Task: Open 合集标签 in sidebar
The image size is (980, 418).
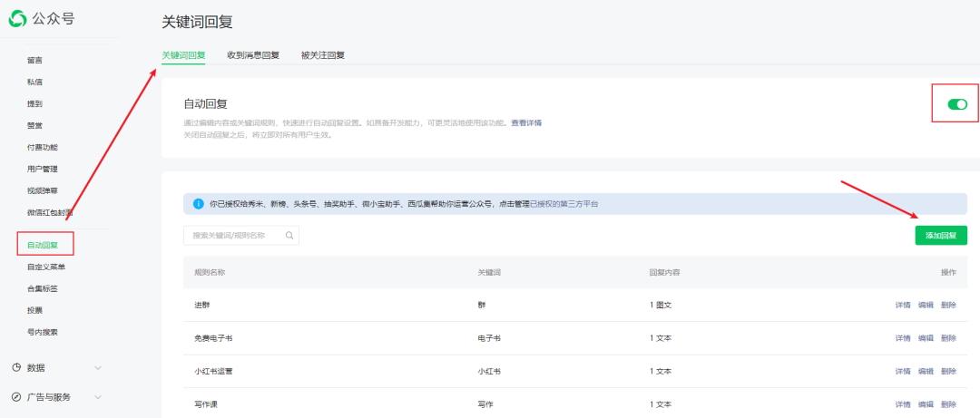Action: pos(43,288)
